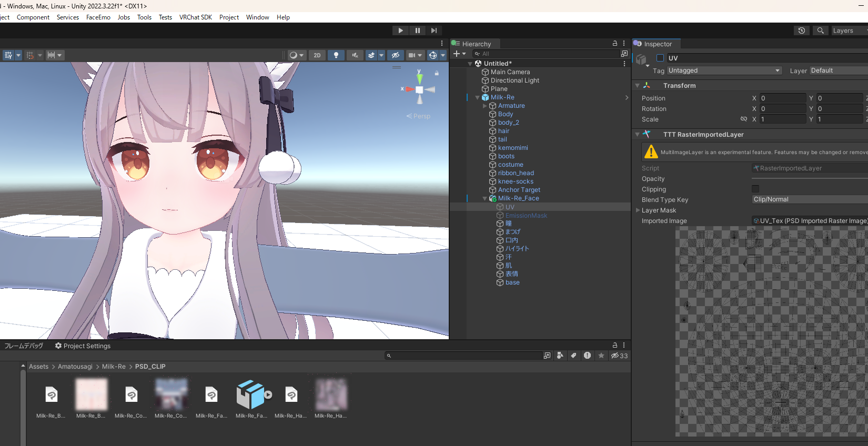Select the kemomimi object in Hierarchy

(512, 148)
